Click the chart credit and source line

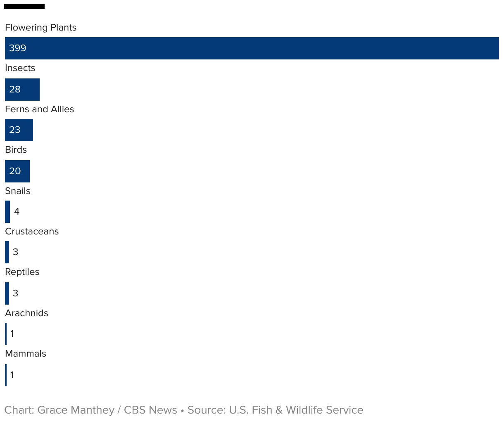click(x=184, y=410)
